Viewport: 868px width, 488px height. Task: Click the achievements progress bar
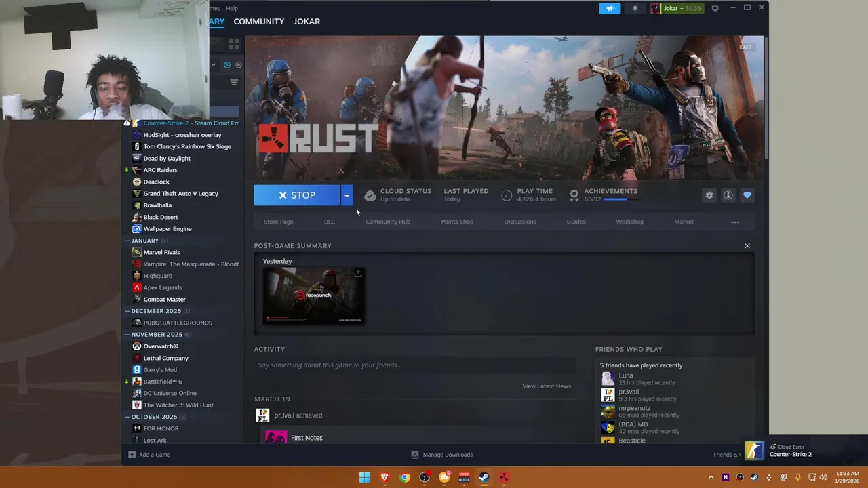coord(620,200)
